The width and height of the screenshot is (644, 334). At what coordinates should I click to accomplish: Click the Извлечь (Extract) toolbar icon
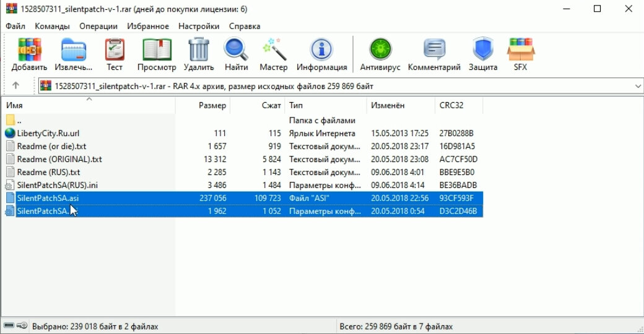(x=74, y=49)
